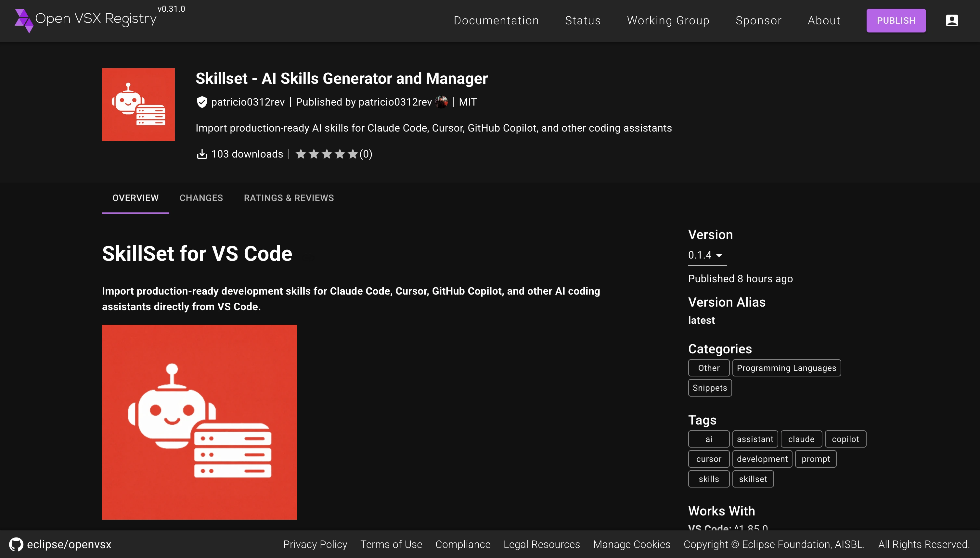
Task: Open the Terms of Use footer link
Action: pos(391,544)
